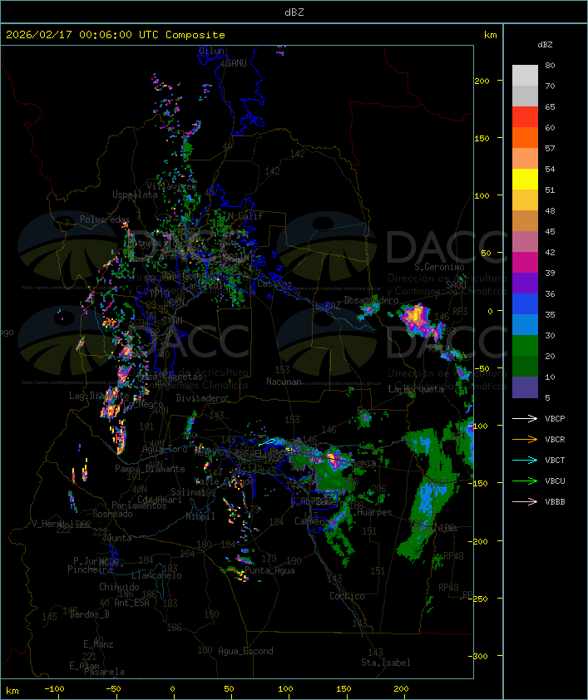Click the dBZ heading above the color legend
Image resolution: width=588 pixels, height=700 pixels.
pos(545,45)
